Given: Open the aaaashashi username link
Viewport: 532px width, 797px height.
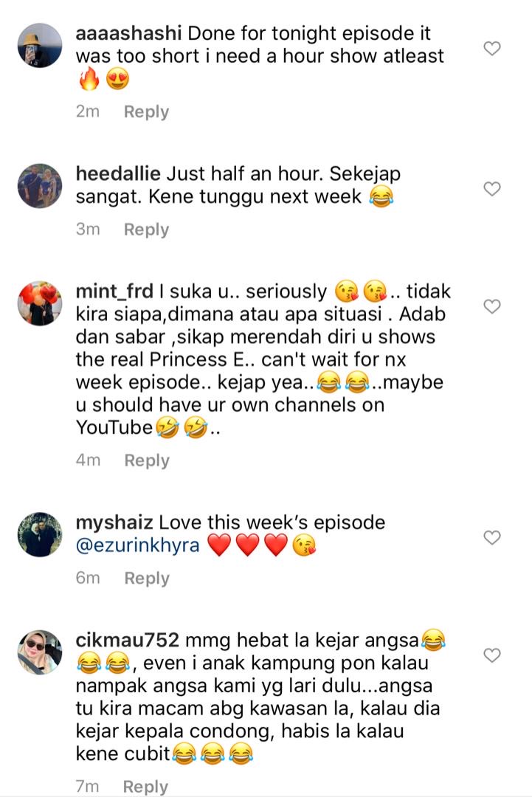Looking at the screenshot, I should click(128, 33).
